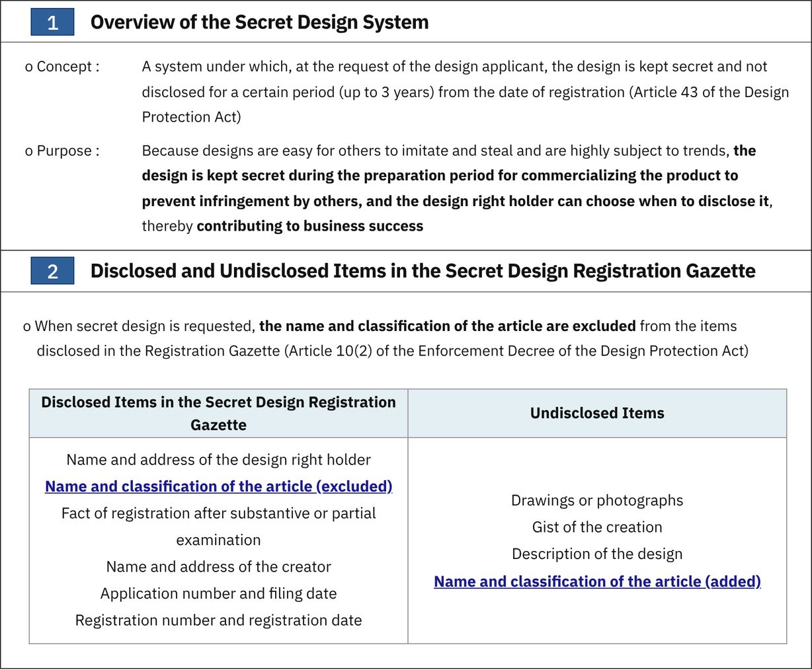Select heading 'Overview of the Secret Design System'

point(259,22)
